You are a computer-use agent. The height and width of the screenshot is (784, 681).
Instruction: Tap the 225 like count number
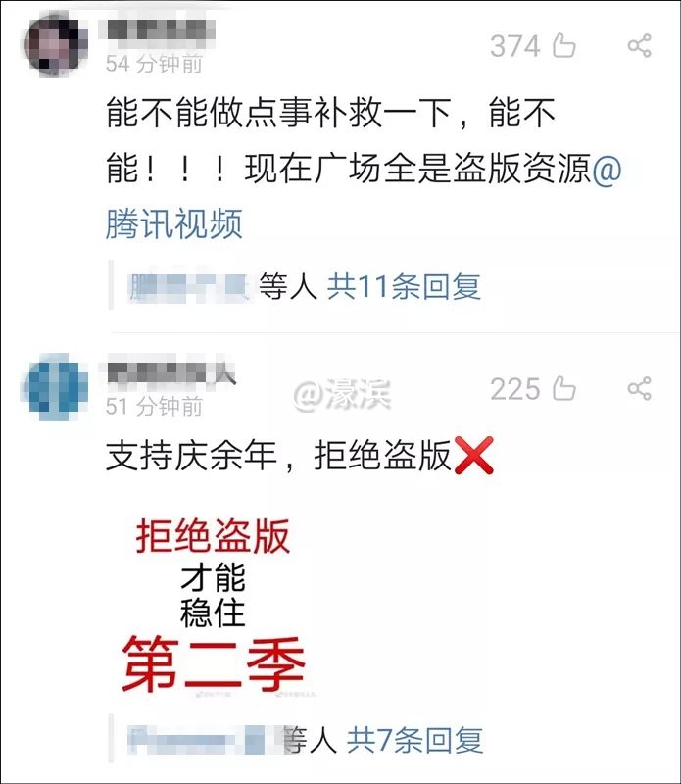pyautogui.click(x=515, y=389)
